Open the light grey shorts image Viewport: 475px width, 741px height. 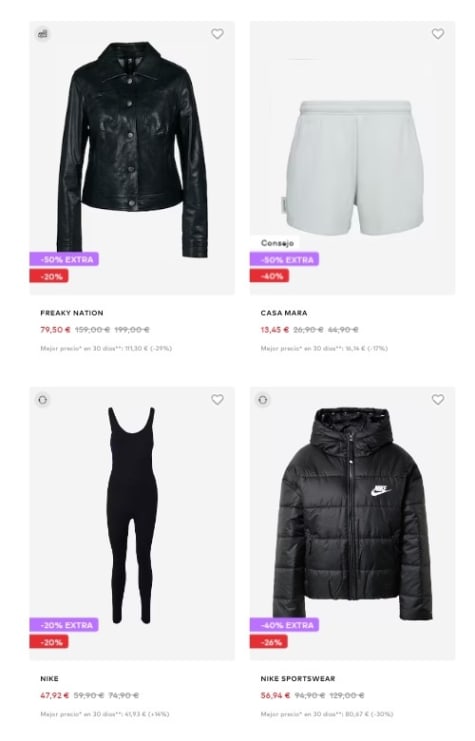tap(354, 167)
